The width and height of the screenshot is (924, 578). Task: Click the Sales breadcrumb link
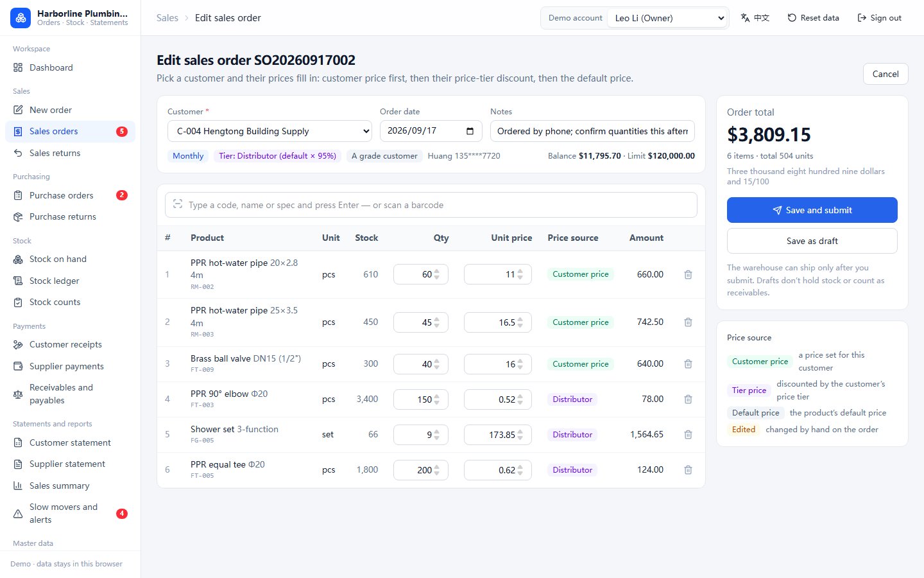tap(167, 18)
